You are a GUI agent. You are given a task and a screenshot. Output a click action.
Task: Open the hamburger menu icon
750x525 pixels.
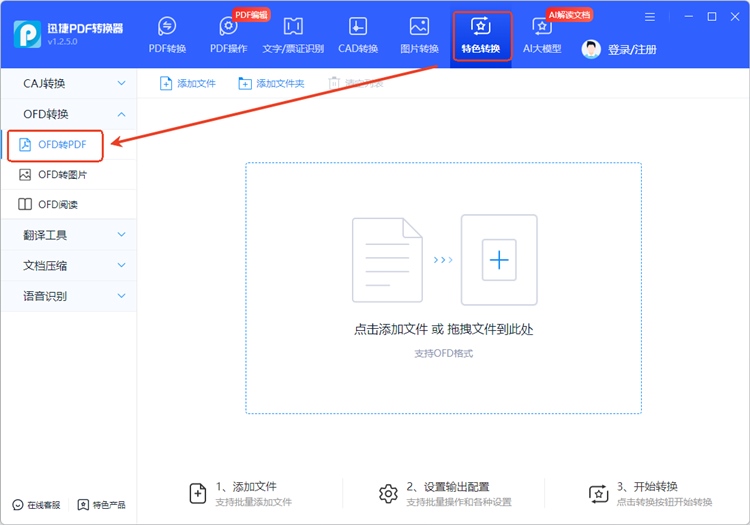coord(650,17)
